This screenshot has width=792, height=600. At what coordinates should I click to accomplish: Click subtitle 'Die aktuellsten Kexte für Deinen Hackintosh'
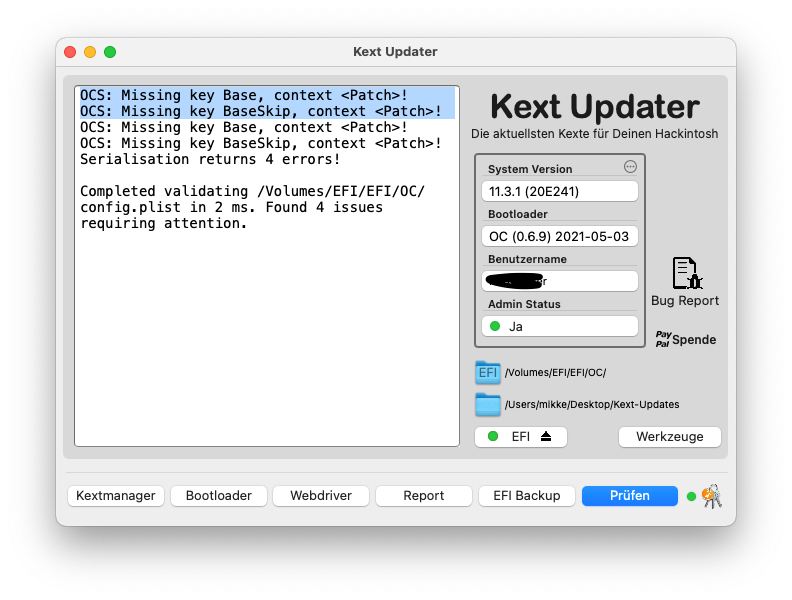[595, 134]
